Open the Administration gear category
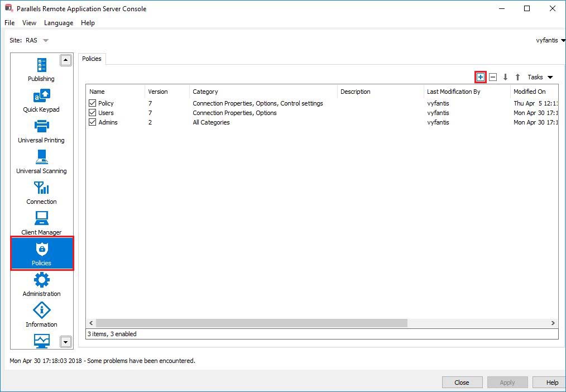 tap(41, 285)
